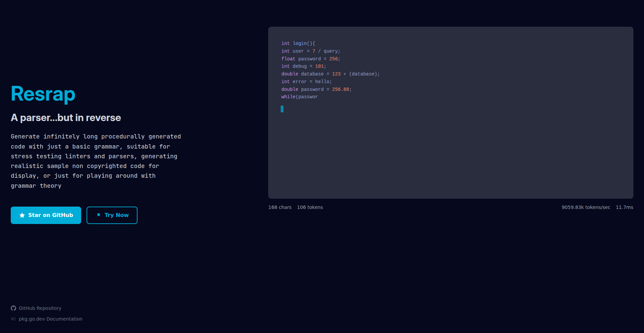Screen dimensions: 644x333
Task: Open the Try Now button
Action: pyautogui.click(x=112, y=215)
